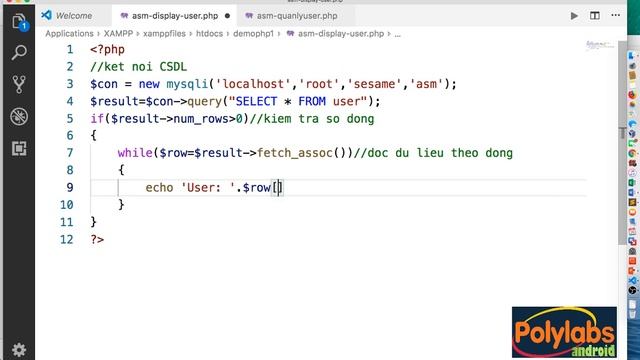Select the asm-display-user.php tab
Viewport: 640px width, 360px height.
(174, 16)
